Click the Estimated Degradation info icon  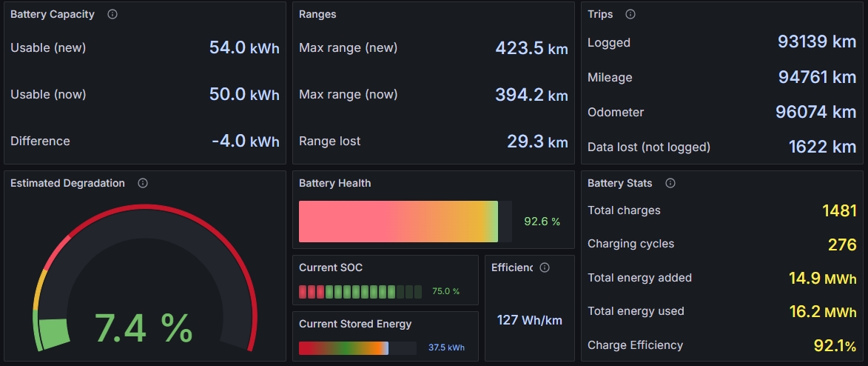(x=143, y=183)
